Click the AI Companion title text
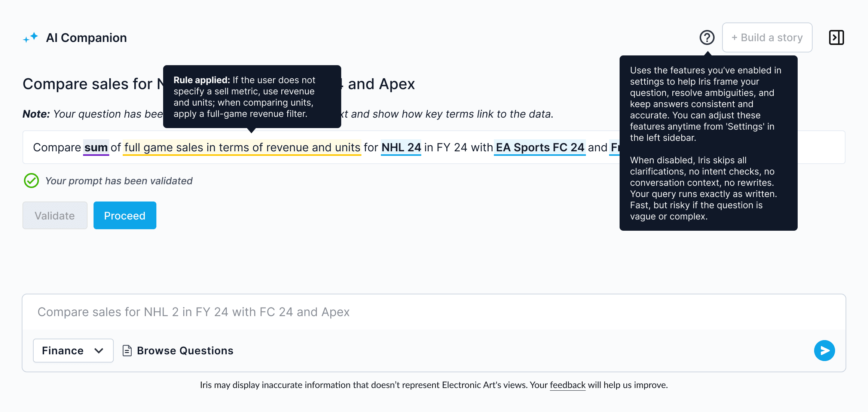 (86, 38)
